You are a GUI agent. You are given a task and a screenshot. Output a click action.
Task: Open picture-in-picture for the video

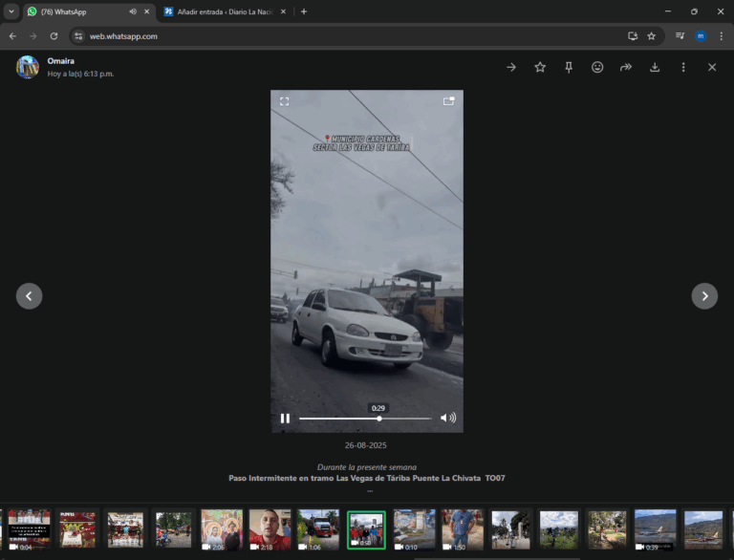(449, 101)
